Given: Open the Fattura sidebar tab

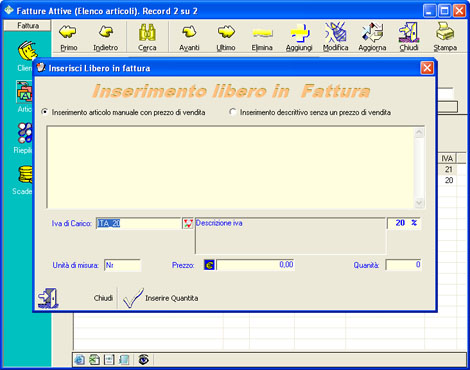Looking at the screenshot, I should tap(28, 26).
